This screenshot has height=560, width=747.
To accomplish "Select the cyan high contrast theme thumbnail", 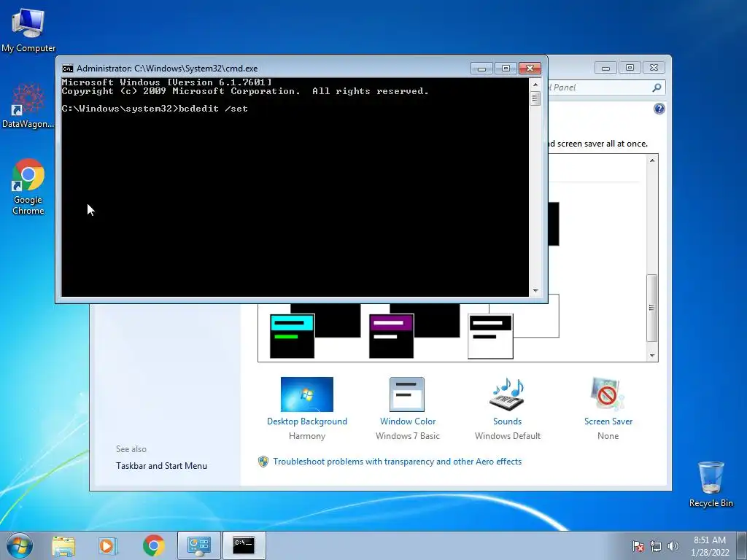I will pos(292,336).
